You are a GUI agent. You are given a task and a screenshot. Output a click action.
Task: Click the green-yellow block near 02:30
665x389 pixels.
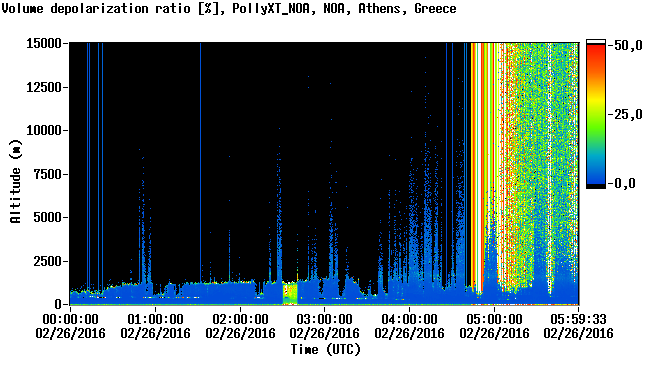click(x=290, y=294)
